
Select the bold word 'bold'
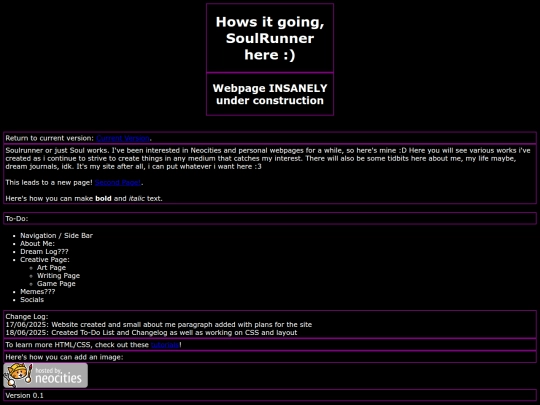click(103, 198)
